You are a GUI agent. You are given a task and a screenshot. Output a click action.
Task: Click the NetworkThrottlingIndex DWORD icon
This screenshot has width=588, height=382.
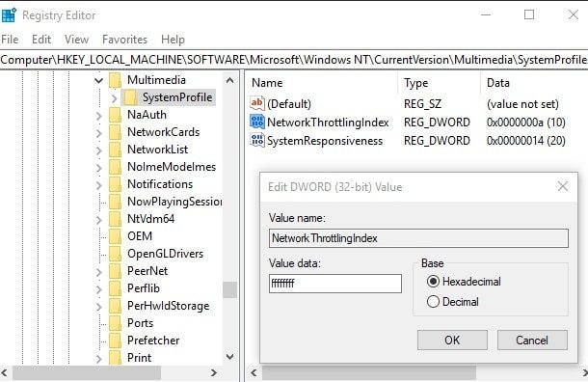[257, 122]
